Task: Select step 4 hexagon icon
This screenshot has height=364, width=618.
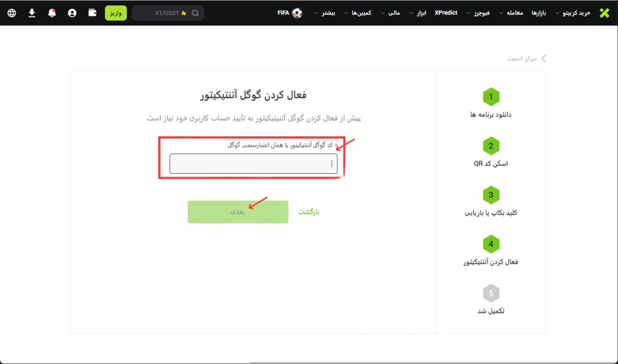Action: coord(491,244)
